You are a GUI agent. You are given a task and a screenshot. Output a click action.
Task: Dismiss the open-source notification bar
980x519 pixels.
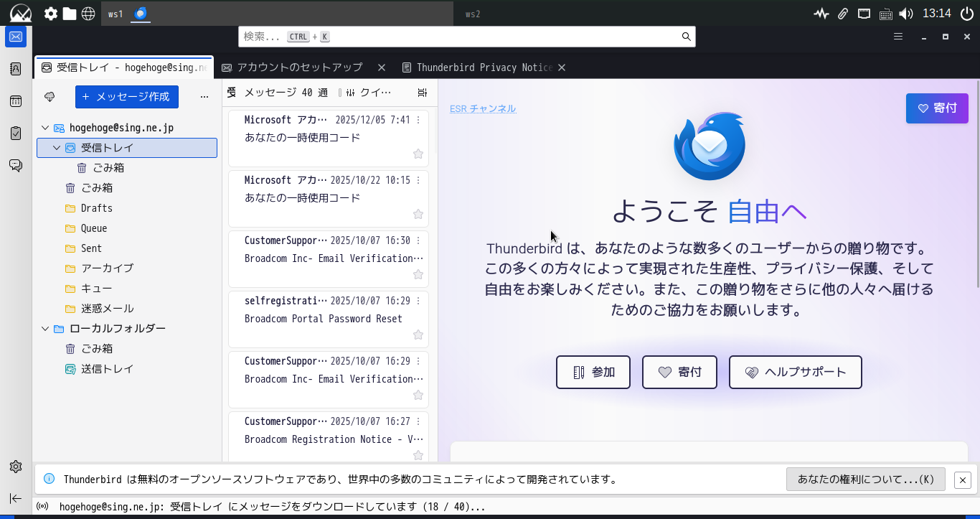[x=963, y=480]
